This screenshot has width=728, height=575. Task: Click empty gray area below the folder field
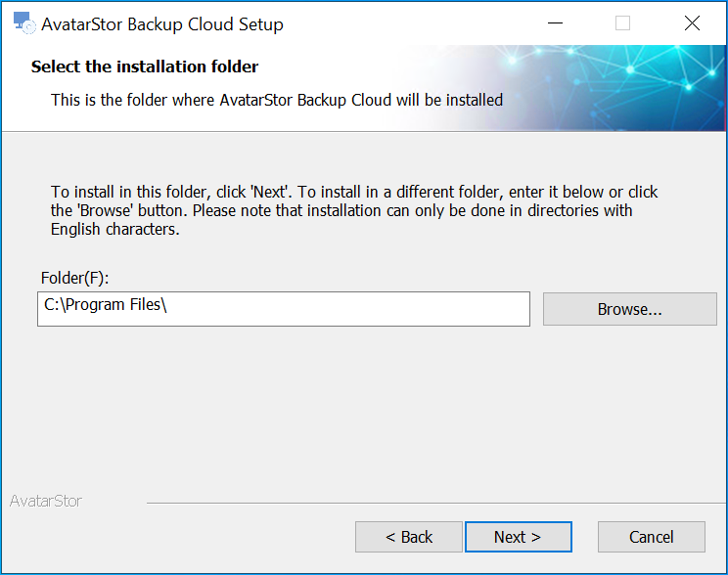[362, 409]
